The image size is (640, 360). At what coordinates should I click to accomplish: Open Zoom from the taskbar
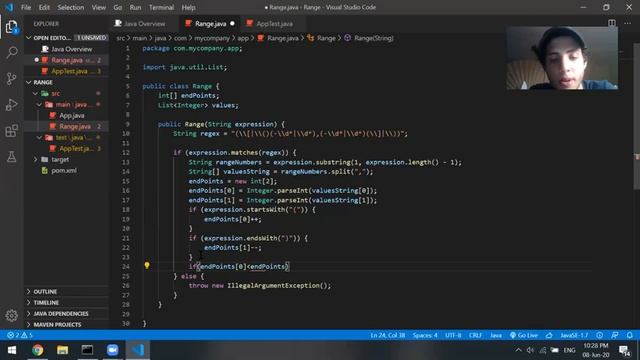[112, 350]
